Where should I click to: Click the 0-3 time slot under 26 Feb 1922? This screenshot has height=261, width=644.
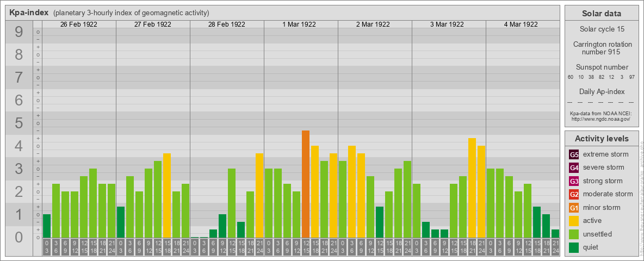pos(46,247)
